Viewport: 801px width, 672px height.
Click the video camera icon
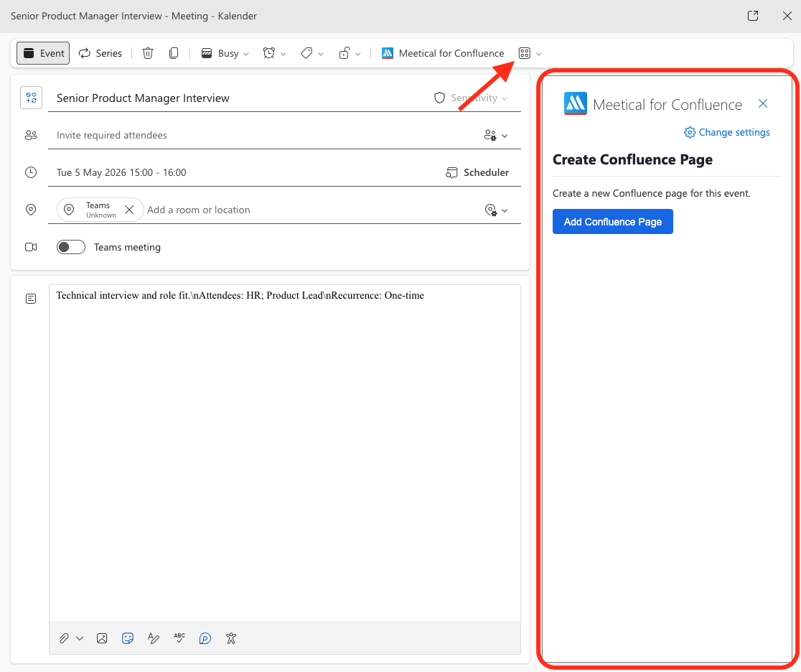pos(31,248)
